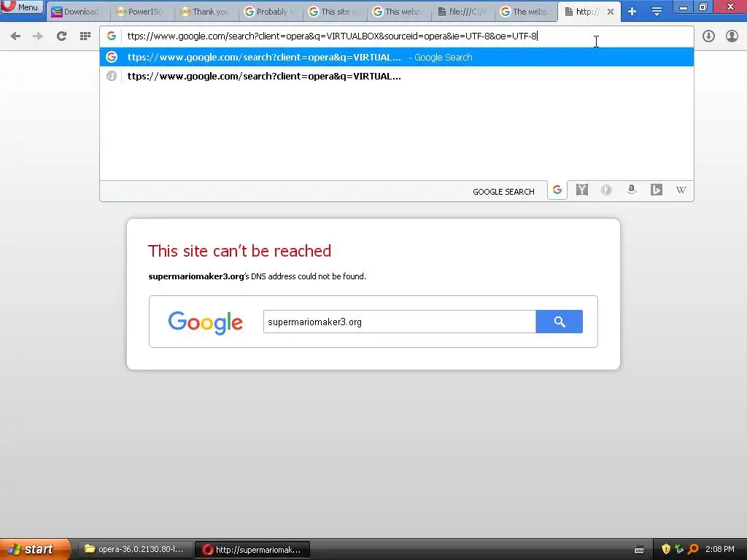Choose Bing search engine icon
Image resolution: width=747 pixels, height=560 pixels.
(x=656, y=190)
